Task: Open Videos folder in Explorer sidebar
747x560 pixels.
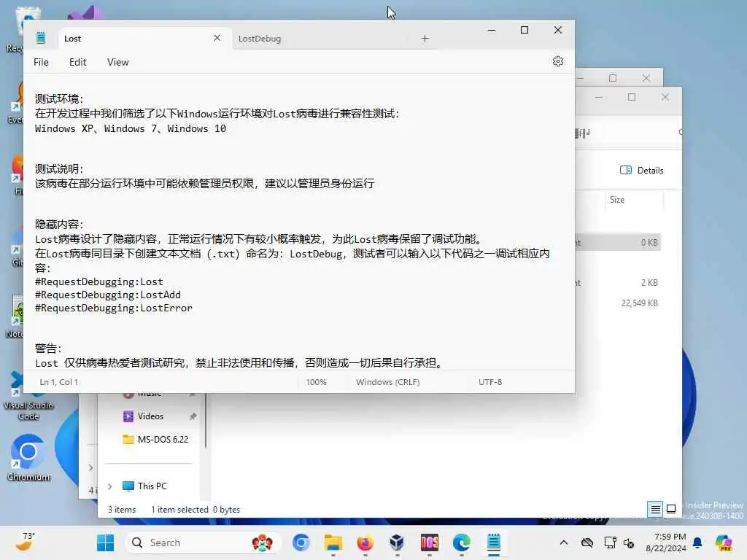Action: [x=150, y=416]
